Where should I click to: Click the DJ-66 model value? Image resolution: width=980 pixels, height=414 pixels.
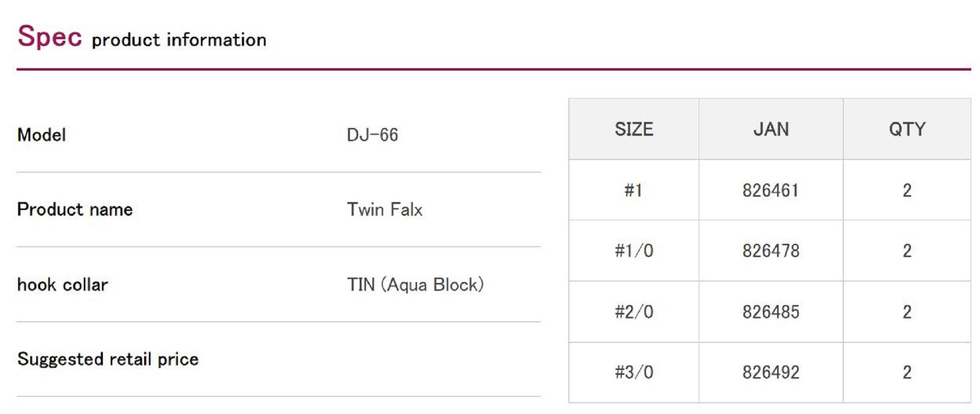point(372,135)
